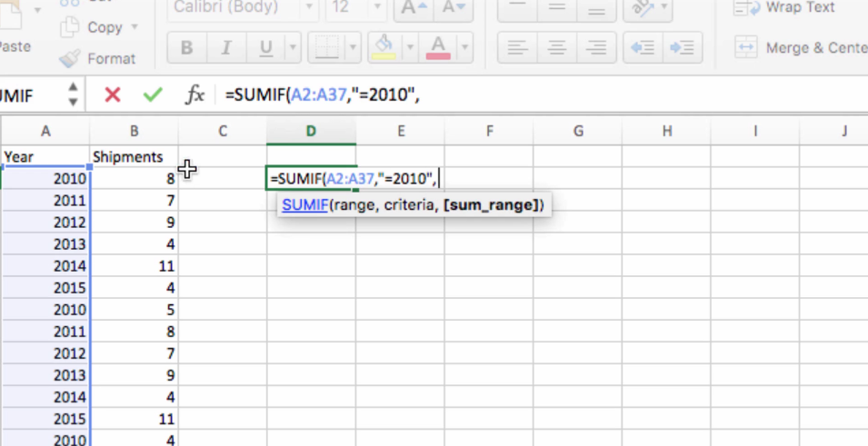Select column H header
Viewport: 868px width, 446px height.
(667, 131)
